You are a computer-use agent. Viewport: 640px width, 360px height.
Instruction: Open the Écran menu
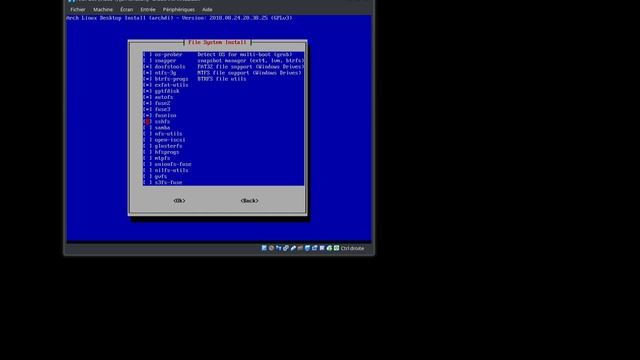click(127, 9)
